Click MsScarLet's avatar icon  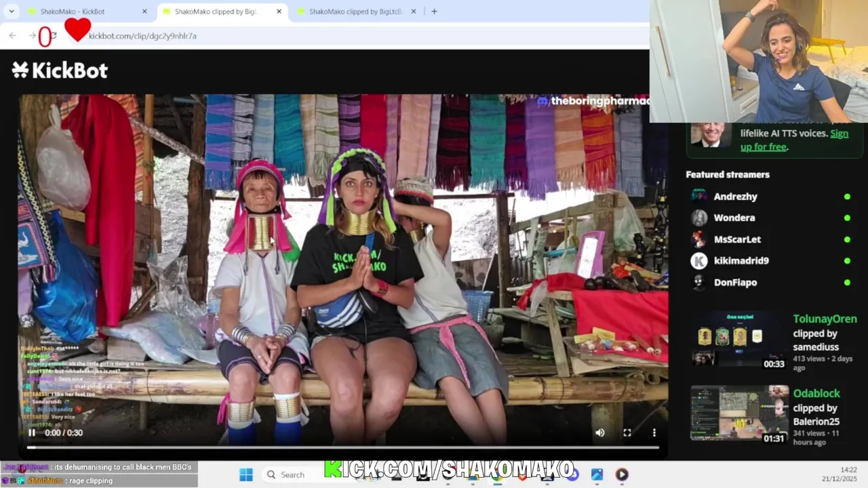point(699,239)
